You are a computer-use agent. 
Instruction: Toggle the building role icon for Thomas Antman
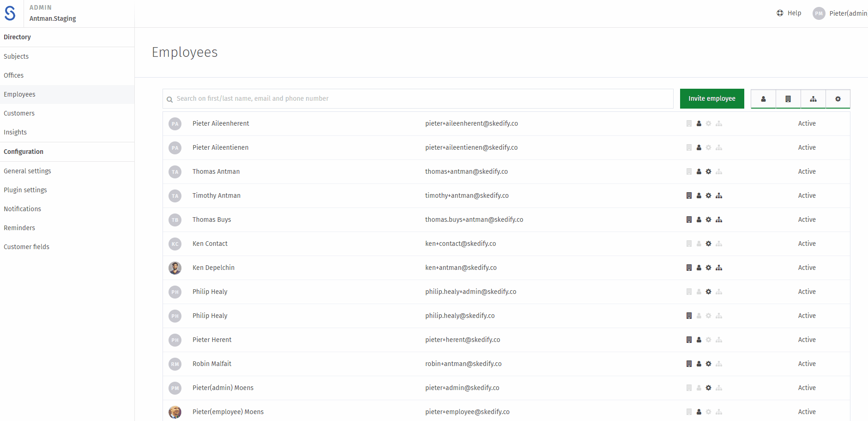tap(689, 171)
